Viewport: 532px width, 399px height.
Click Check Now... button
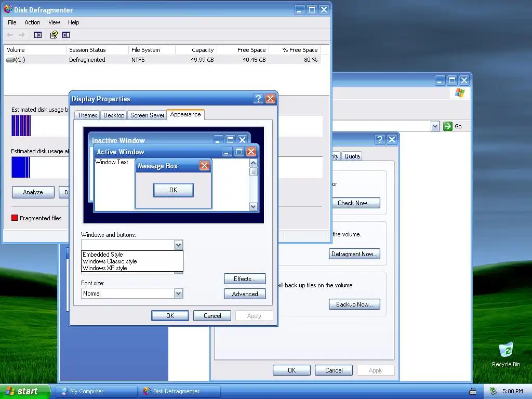354,203
